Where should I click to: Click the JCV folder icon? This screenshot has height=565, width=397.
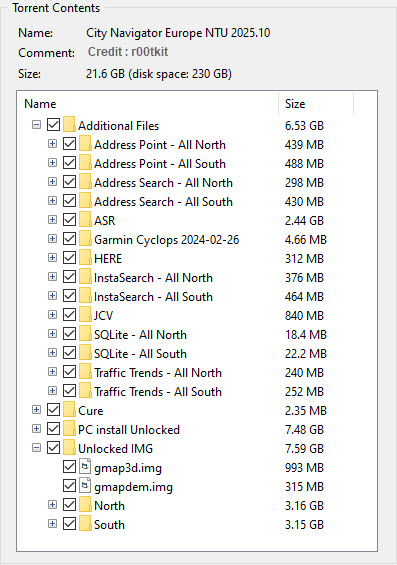(85, 315)
